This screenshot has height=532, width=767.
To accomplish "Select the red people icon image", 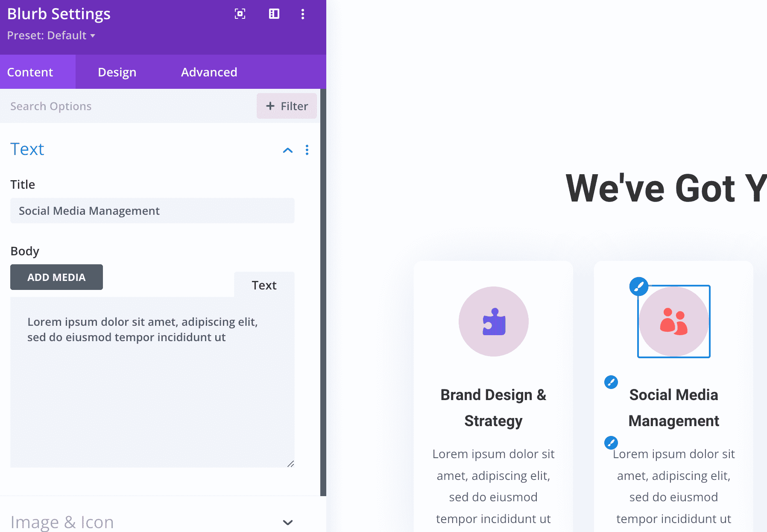I will coord(674,322).
